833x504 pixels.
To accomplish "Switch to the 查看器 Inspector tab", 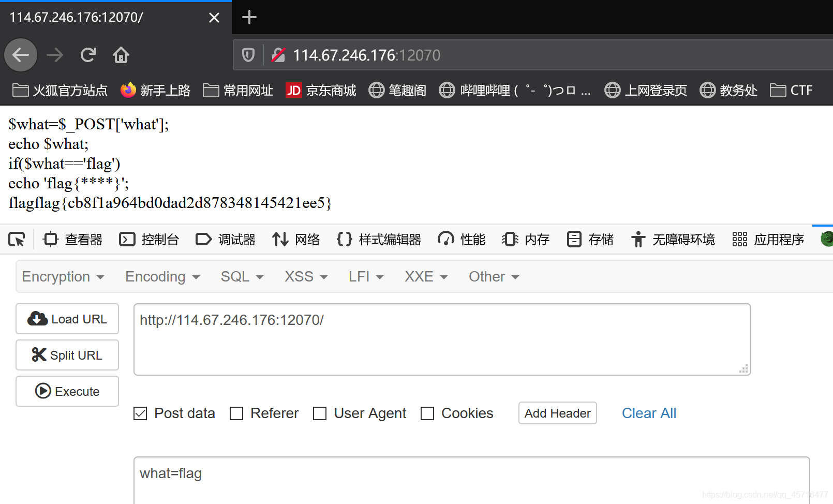I will click(x=73, y=240).
